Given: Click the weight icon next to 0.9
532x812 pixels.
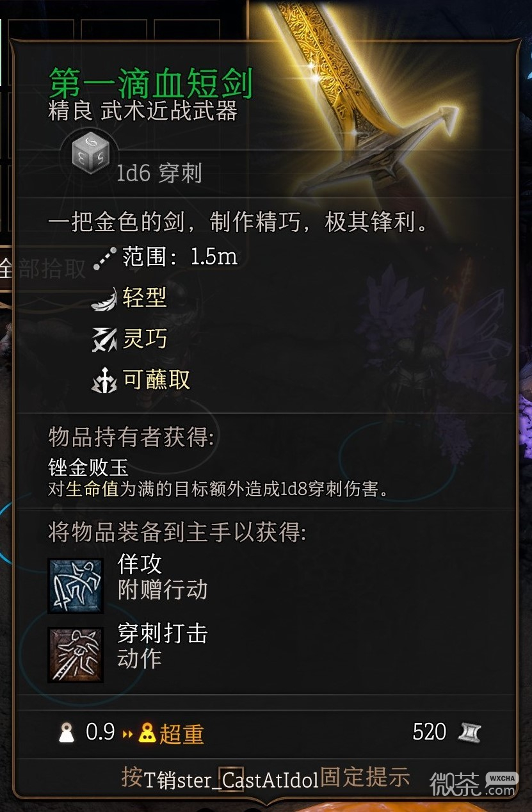Looking at the screenshot, I should [67, 733].
